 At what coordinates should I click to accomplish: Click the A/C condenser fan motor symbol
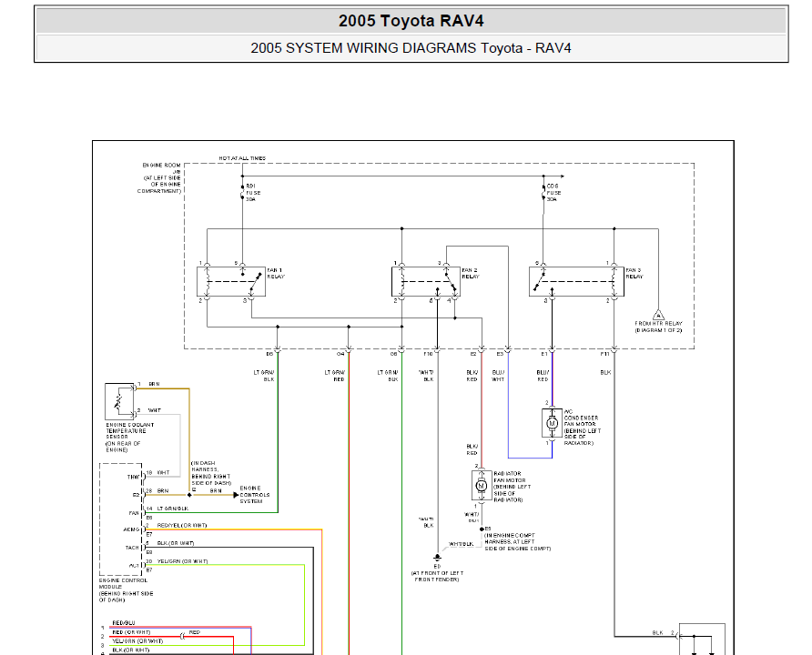[x=552, y=423]
